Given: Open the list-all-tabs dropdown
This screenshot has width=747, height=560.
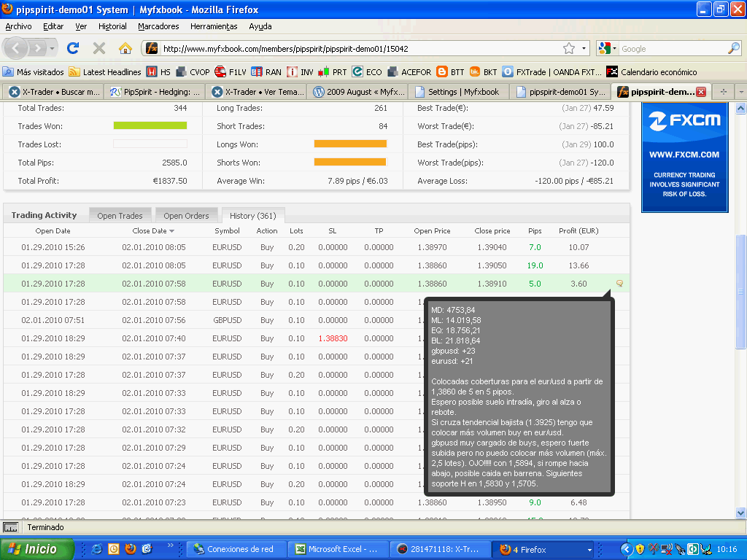Looking at the screenshot, I should tap(740, 92).
